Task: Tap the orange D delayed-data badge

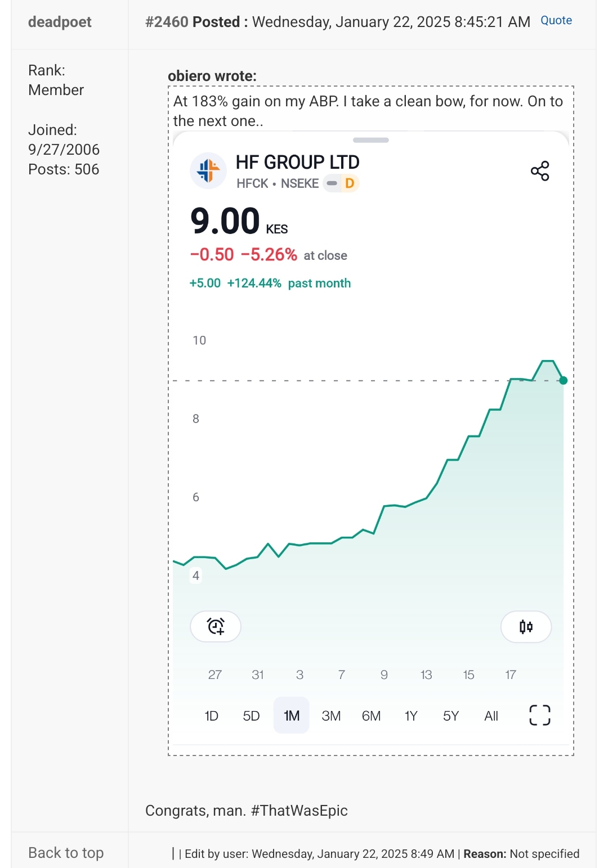Action: (349, 183)
